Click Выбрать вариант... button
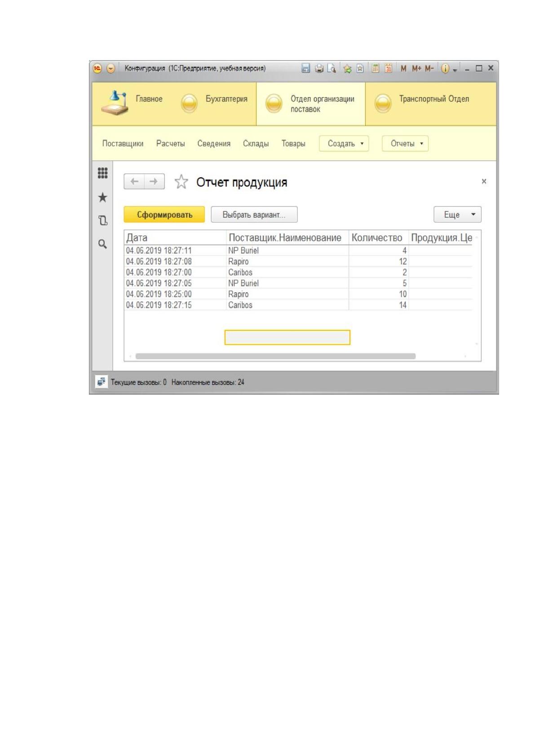The height and width of the screenshot is (756, 535). point(254,215)
